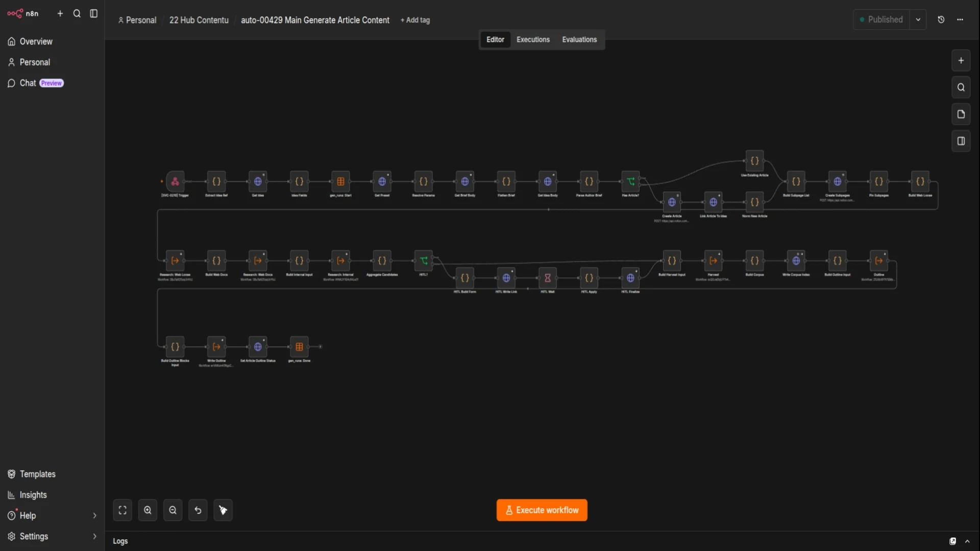This screenshot has height=551, width=980.
Task: Add a sticky note to the canvas
Action: pos(961,114)
